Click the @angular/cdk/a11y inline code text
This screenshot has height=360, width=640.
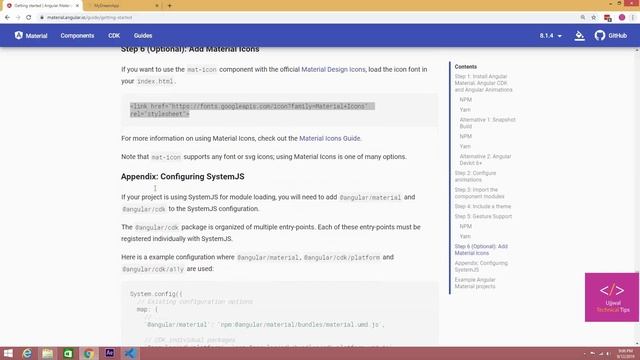coord(153,269)
